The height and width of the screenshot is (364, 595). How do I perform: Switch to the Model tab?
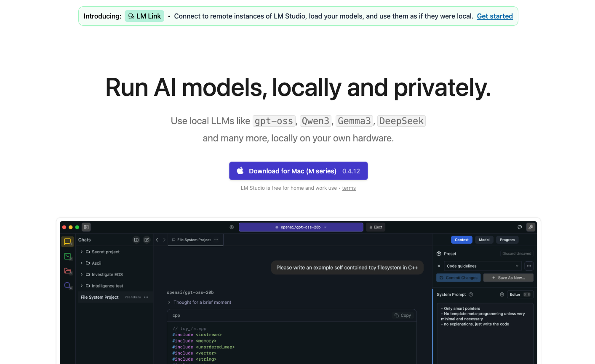pyautogui.click(x=484, y=239)
